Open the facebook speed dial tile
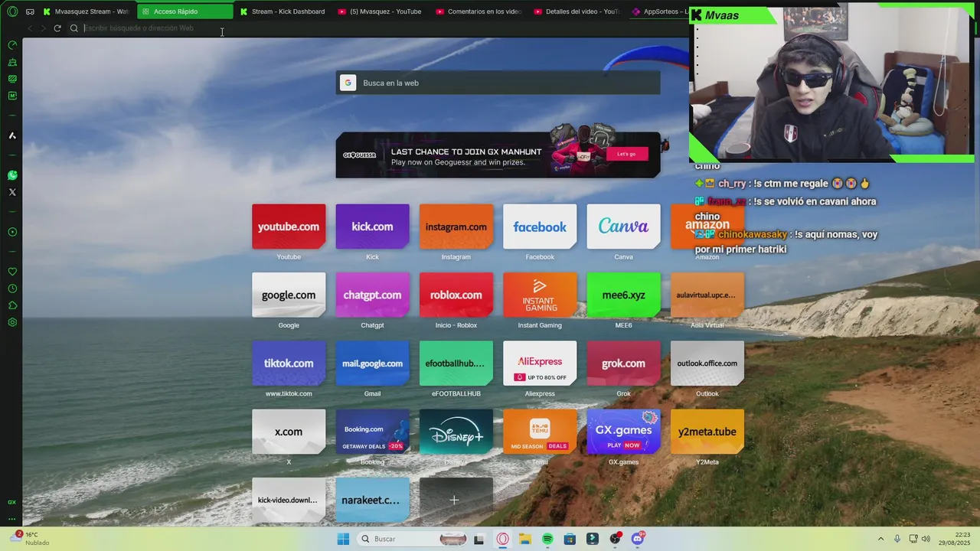The image size is (980, 551). coord(540,227)
